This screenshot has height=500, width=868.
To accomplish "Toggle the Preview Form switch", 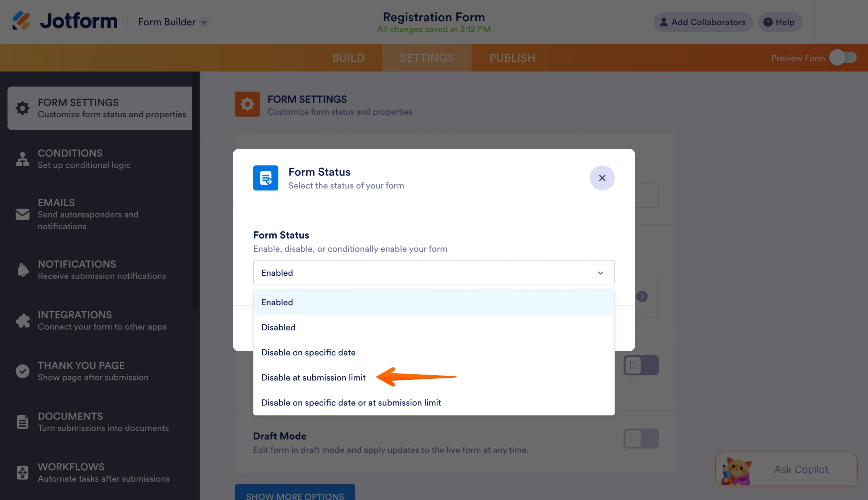I will click(843, 58).
